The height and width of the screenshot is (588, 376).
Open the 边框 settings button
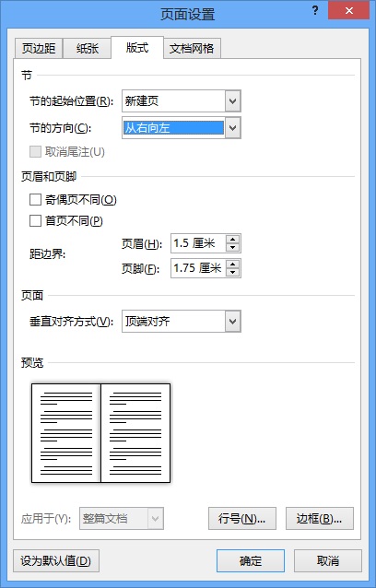click(x=320, y=519)
